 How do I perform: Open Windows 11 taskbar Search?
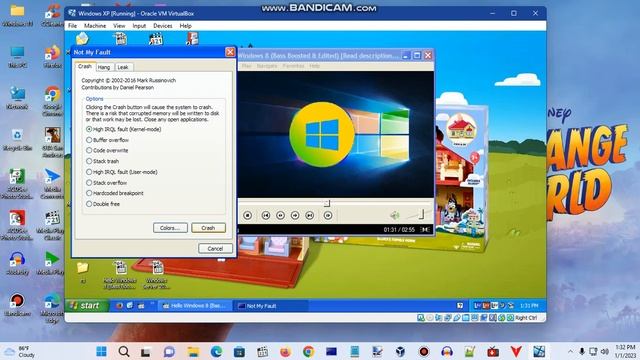tap(124, 351)
